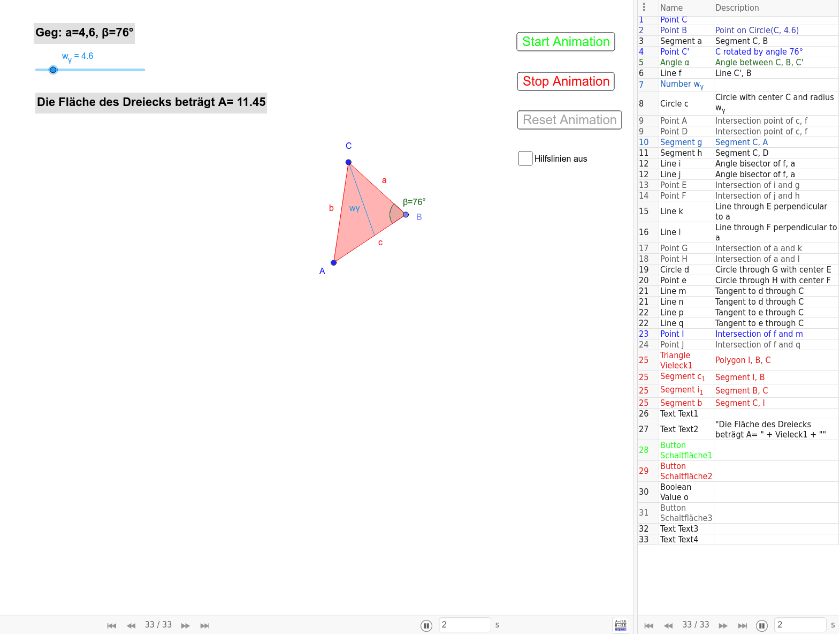Select the Number wγ protocol row
The width and height of the screenshot is (840, 635).
(738, 85)
